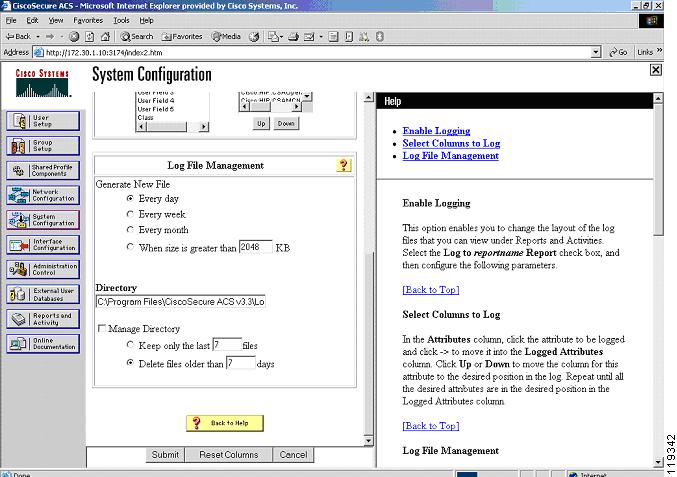The height and width of the screenshot is (477, 677).
Task: Select Every month radio button
Action: (x=130, y=230)
